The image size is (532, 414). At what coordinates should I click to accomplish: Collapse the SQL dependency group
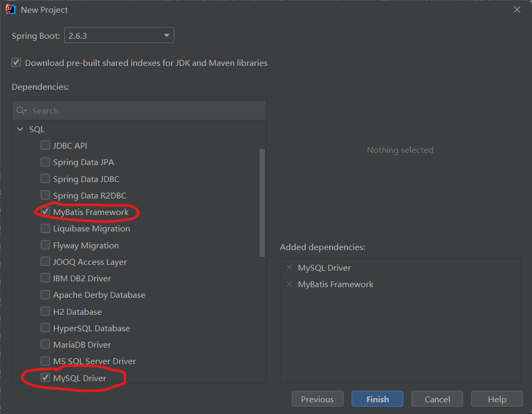tap(20, 128)
